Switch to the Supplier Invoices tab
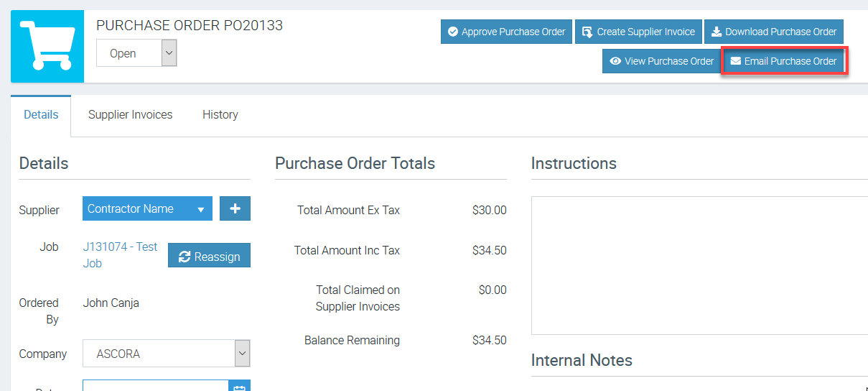 tap(130, 115)
